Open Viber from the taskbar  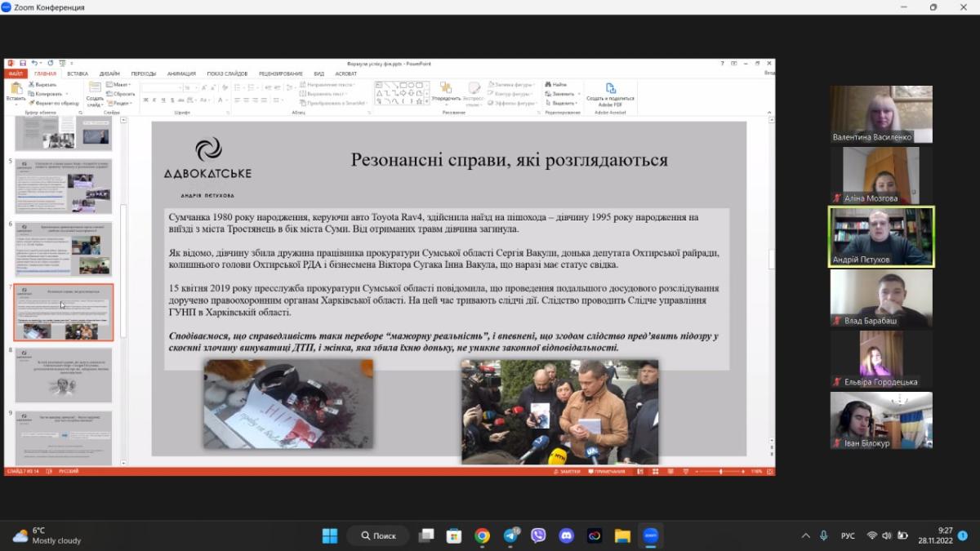[x=538, y=535]
